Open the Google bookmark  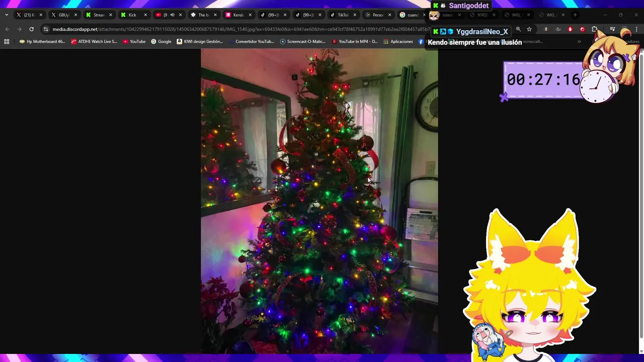point(161,42)
